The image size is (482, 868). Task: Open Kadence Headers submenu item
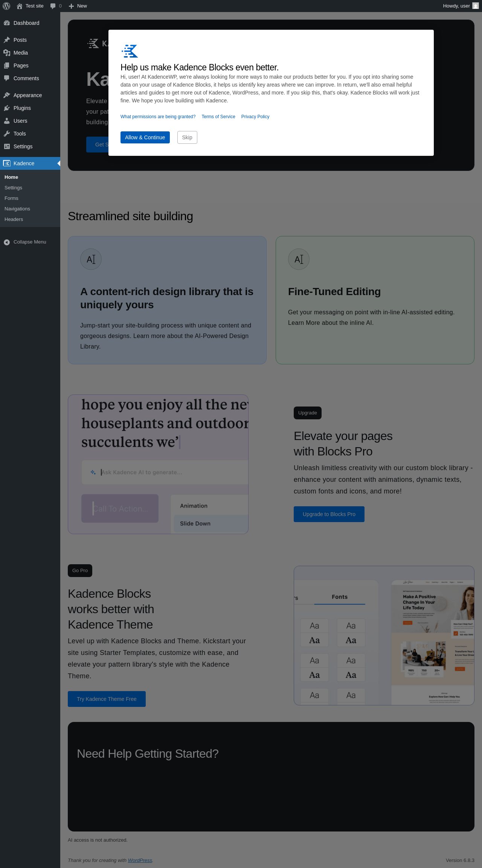30,219
